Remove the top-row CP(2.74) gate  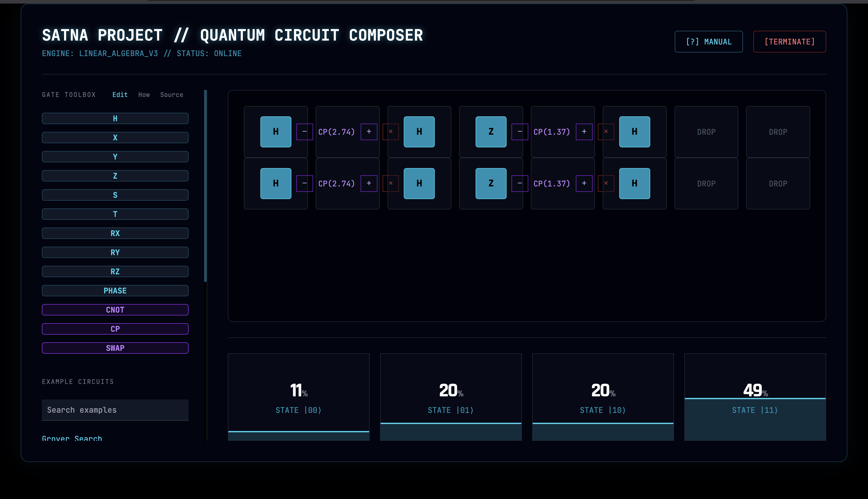(x=391, y=132)
